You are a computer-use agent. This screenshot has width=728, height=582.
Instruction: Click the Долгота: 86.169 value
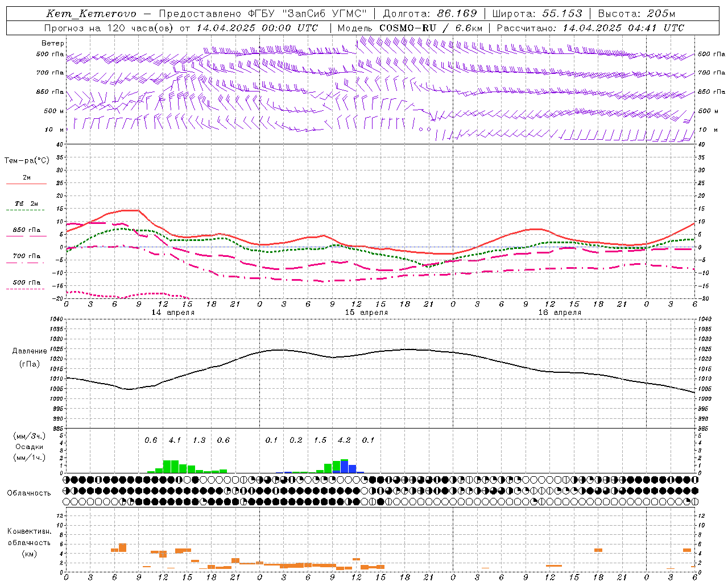430,14
